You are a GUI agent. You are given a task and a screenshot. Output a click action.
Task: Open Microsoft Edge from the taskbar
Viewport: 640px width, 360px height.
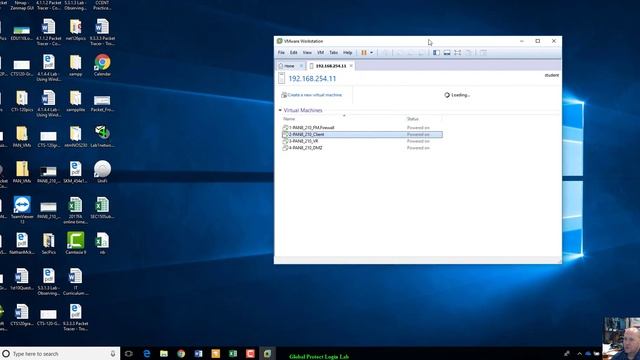pyautogui.click(x=147, y=353)
